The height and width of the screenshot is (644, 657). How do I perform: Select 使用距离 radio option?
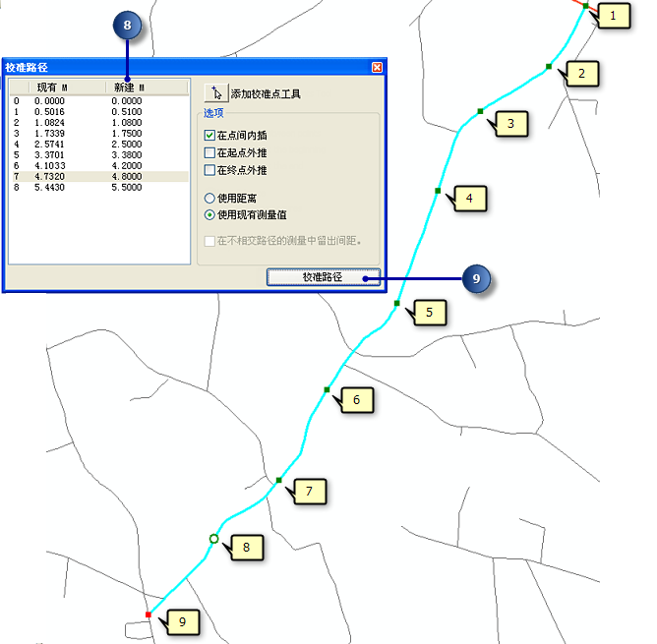point(209,198)
